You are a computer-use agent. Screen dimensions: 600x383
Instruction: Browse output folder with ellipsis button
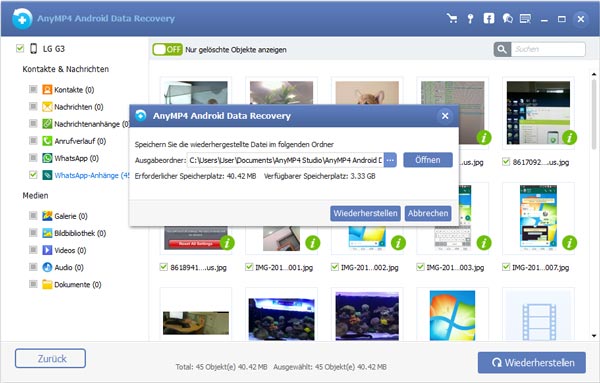click(390, 160)
